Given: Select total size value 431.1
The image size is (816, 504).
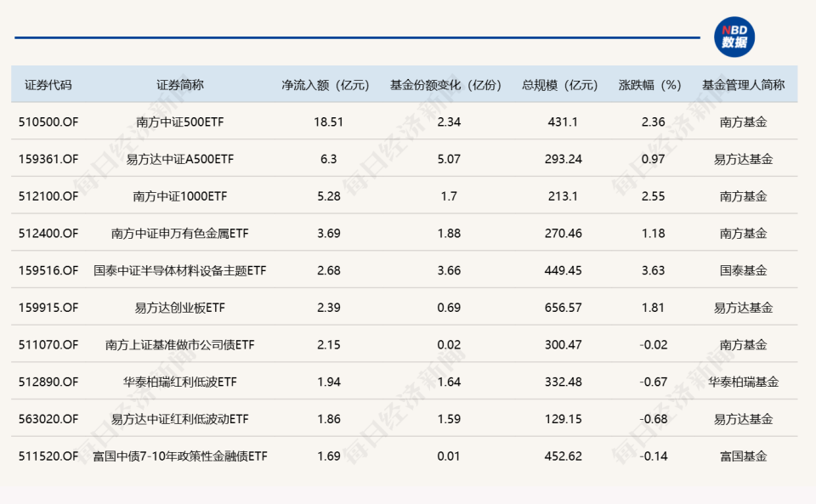Looking at the screenshot, I should coord(563,122).
